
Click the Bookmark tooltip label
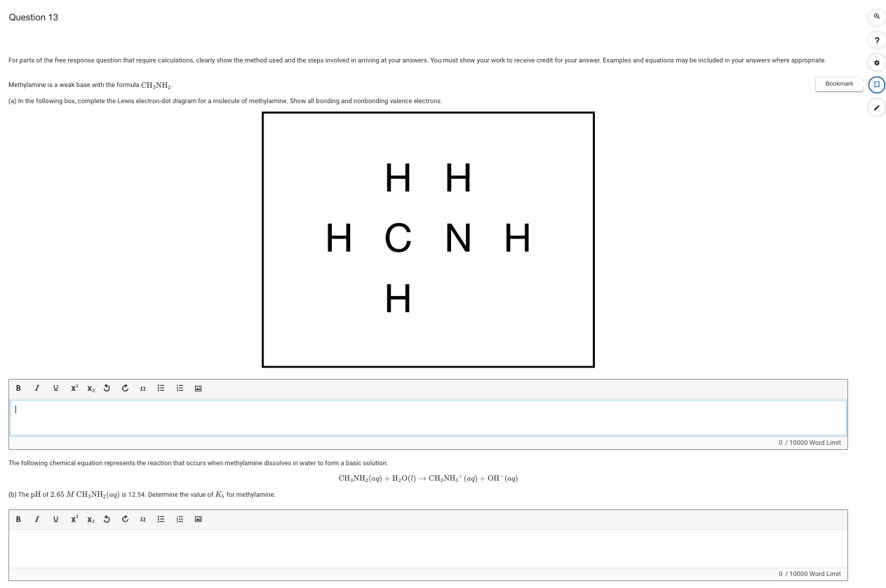839,83
